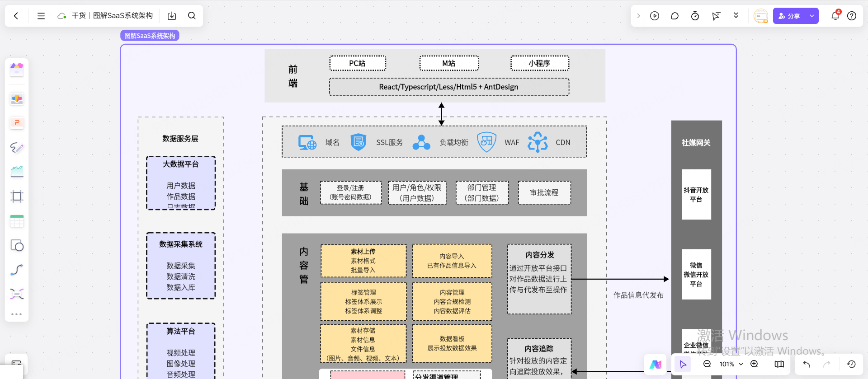Select the 小程序 box
The width and height of the screenshot is (868, 379).
pos(540,63)
